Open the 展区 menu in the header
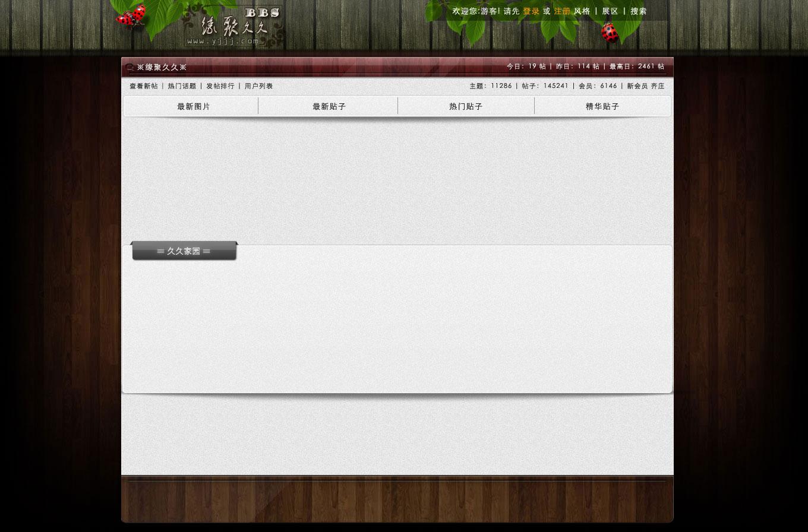The image size is (808, 532). pyautogui.click(x=610, y=11)
